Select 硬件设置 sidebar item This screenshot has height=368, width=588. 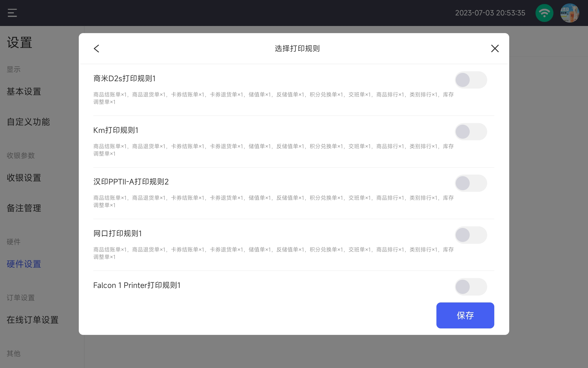[24, 264]
